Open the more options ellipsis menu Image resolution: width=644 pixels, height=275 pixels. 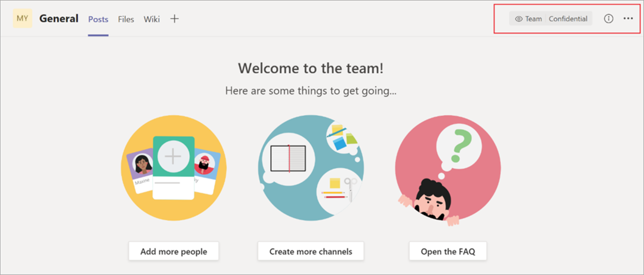click(628, 19)
